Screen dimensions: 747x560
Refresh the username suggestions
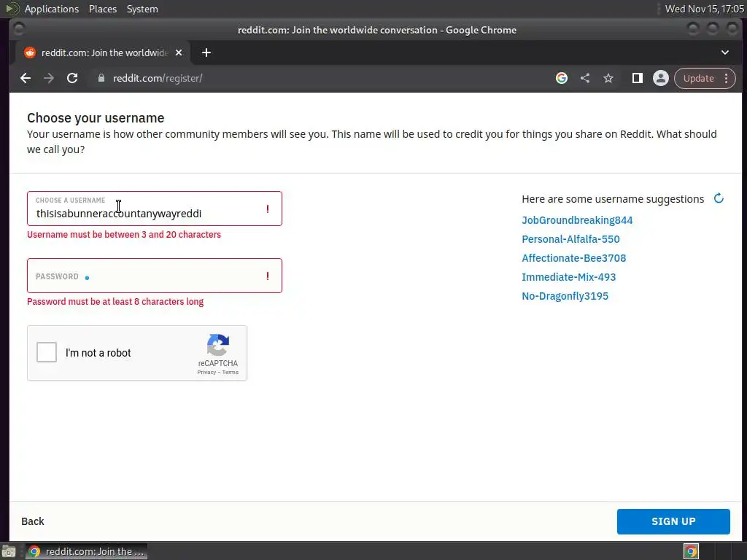pos(719,198)
